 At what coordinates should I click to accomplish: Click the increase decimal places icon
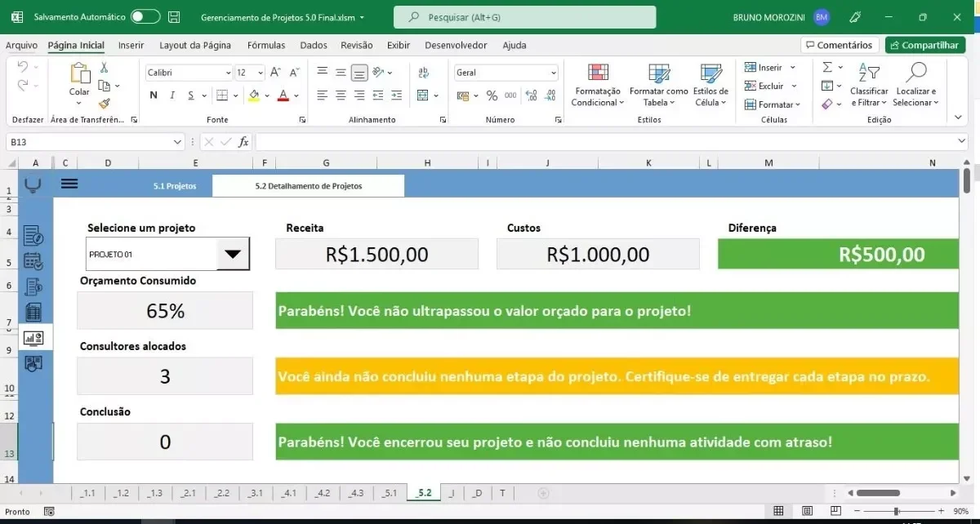531,95
